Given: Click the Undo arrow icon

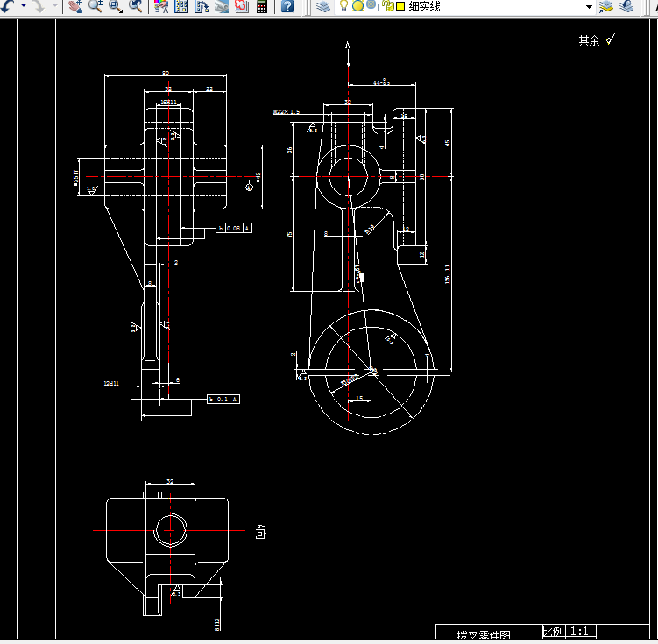Looking at the screenshot, I should 8,6.
